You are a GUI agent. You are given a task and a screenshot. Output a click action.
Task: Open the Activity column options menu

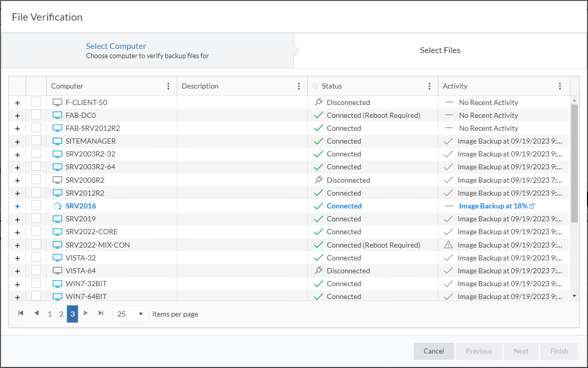560,86
